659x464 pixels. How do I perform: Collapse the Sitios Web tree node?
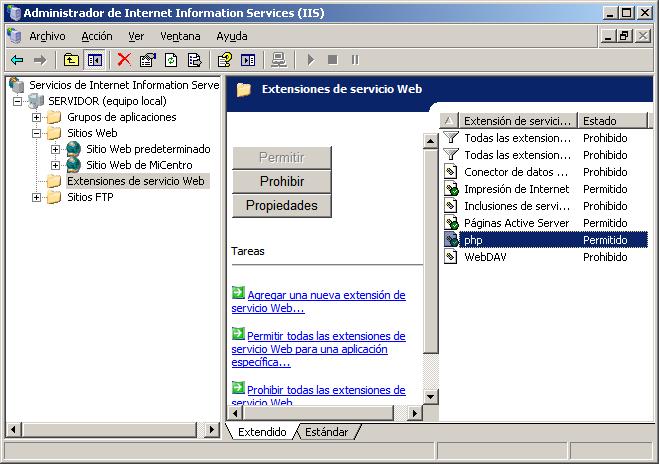click(38, 133)
